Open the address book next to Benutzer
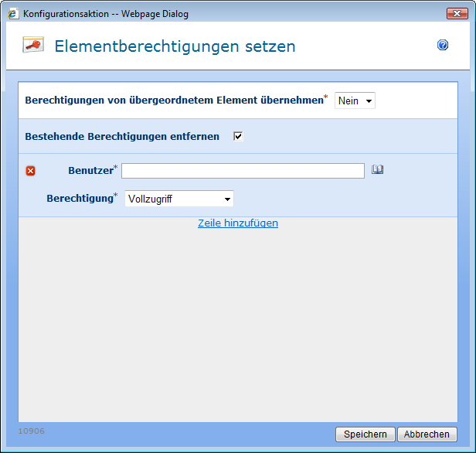 click(x=377, y=170)
